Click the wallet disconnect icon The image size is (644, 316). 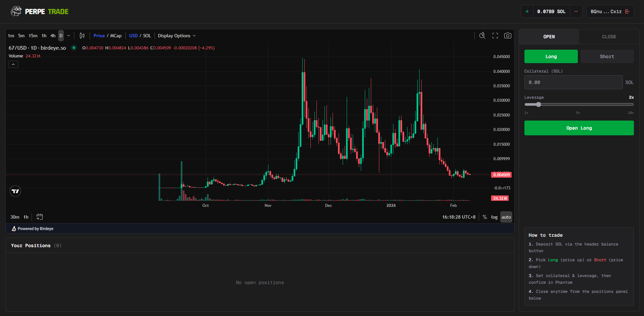point(627,11)
